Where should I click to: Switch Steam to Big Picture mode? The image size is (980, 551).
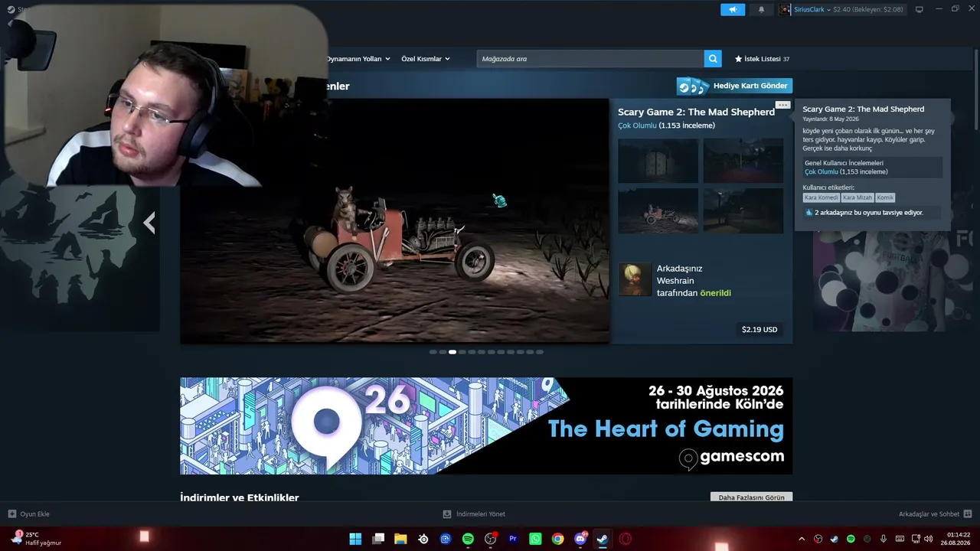pos(919,9)
